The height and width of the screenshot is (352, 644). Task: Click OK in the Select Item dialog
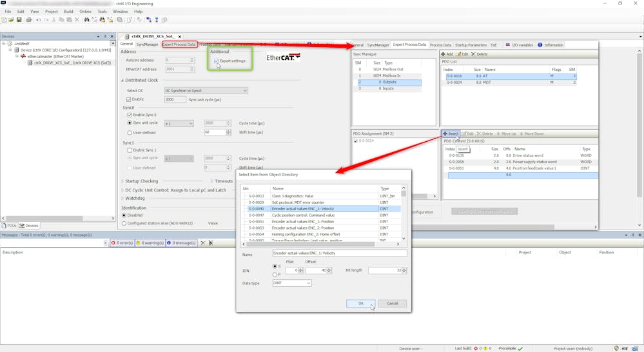click(x=360, y=304)
